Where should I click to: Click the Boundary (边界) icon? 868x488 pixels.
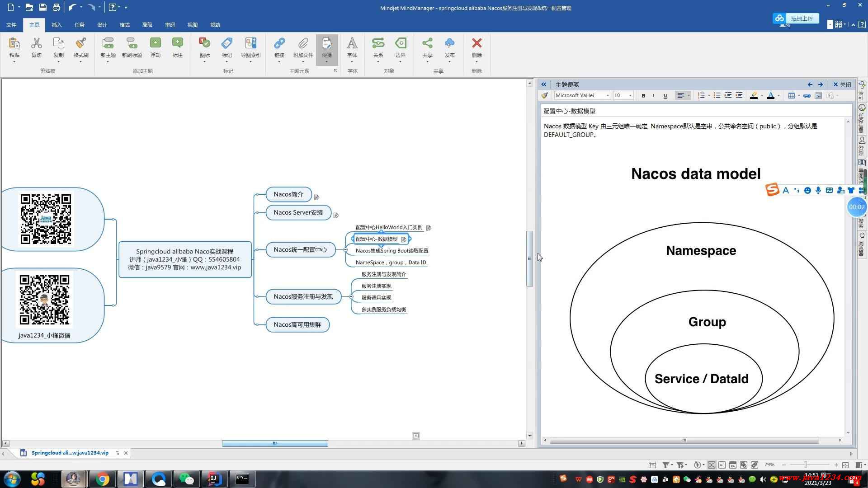tap(401, 43)
